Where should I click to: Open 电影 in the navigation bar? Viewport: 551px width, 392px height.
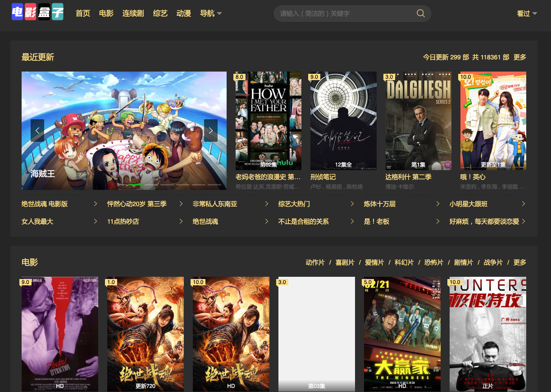coord(106,14)
